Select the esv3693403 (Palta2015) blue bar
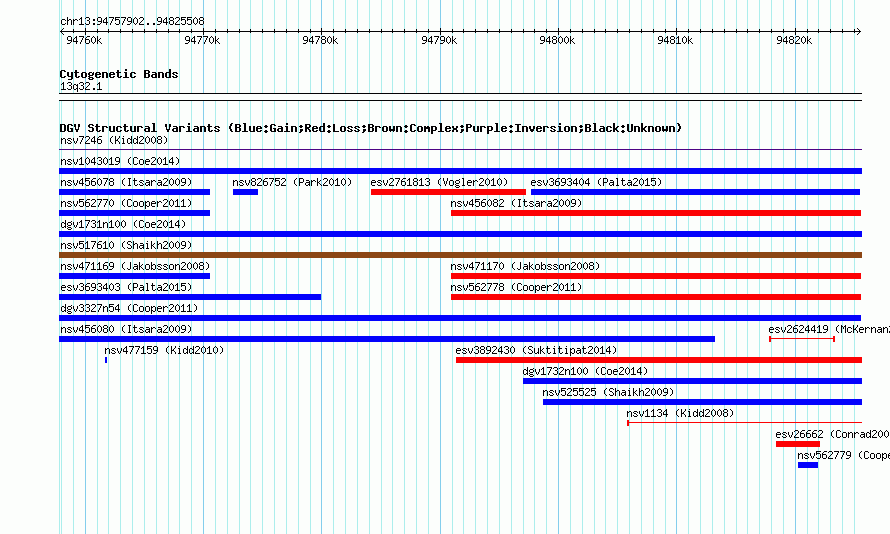 (190, 297)
